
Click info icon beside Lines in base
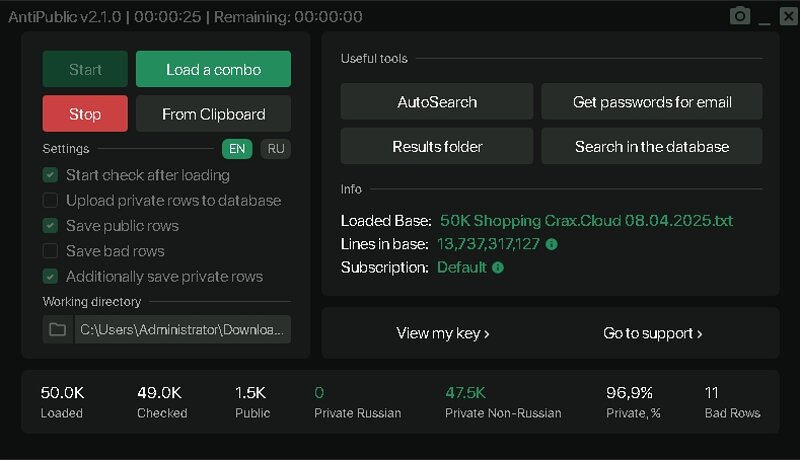552,244
